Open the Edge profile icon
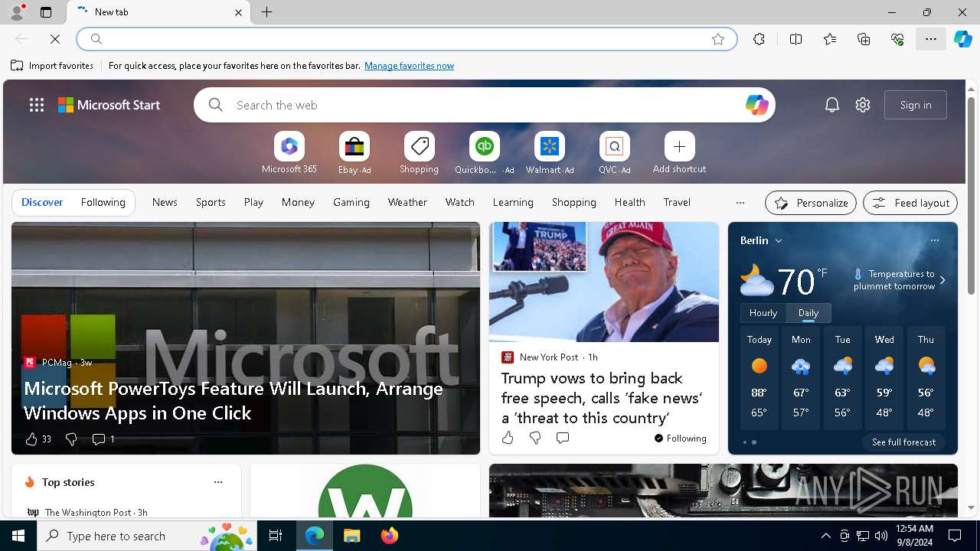 click(x=16, y=12)
